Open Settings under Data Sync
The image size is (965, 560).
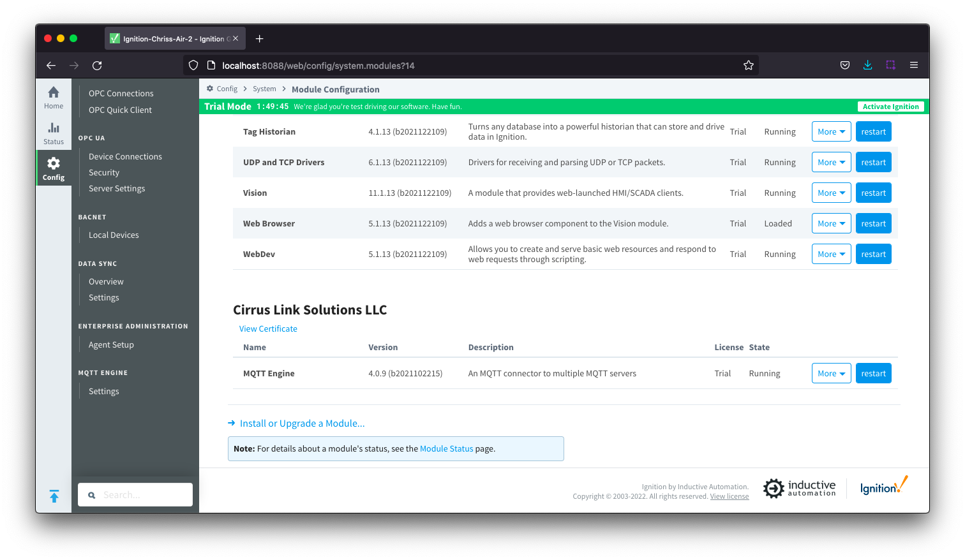click(x=104, y=297)
